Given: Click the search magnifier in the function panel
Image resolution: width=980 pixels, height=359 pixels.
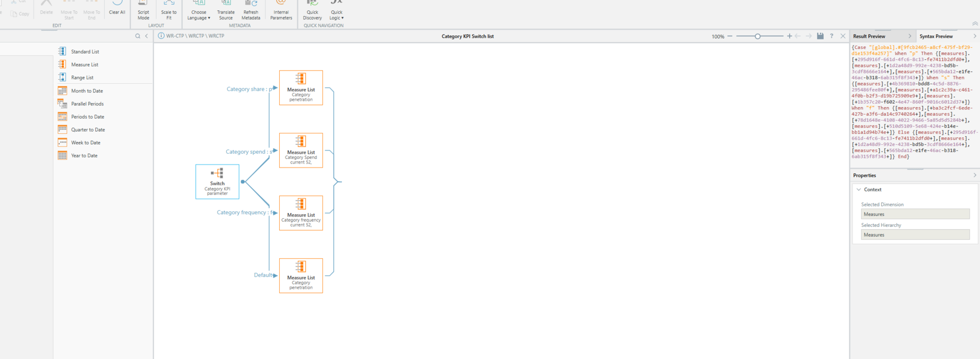Looking at the screenshot, I should pyautogui.click(x=137, y=36).
